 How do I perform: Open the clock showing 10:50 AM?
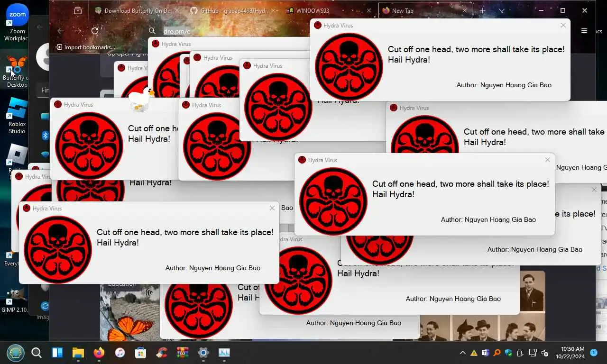click(x=570, y=353)
